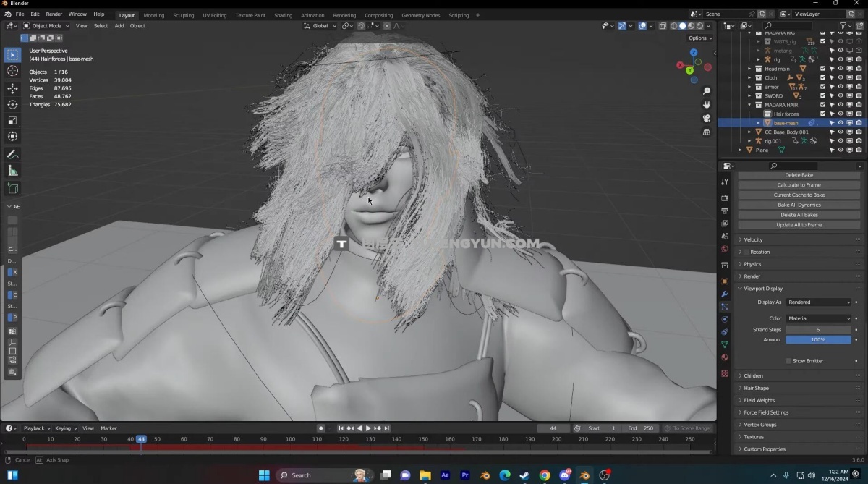
Task: Click Current Cache to Bake button
Action: [x=799, y=195]
